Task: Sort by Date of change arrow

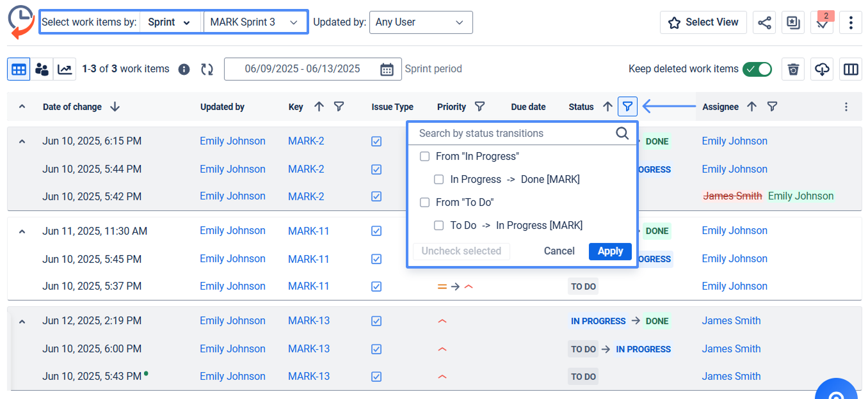Action: pyautogui.click(x=115, y=107)
